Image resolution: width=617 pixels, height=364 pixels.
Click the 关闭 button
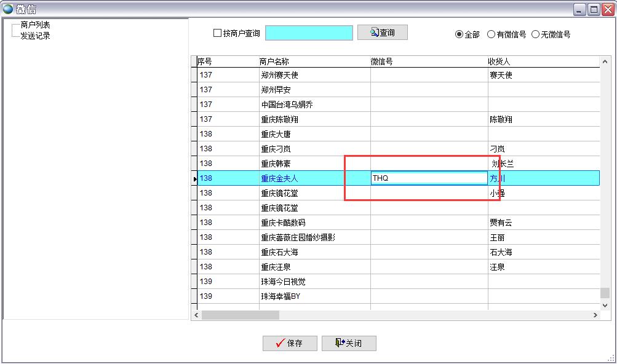point(349,343)
